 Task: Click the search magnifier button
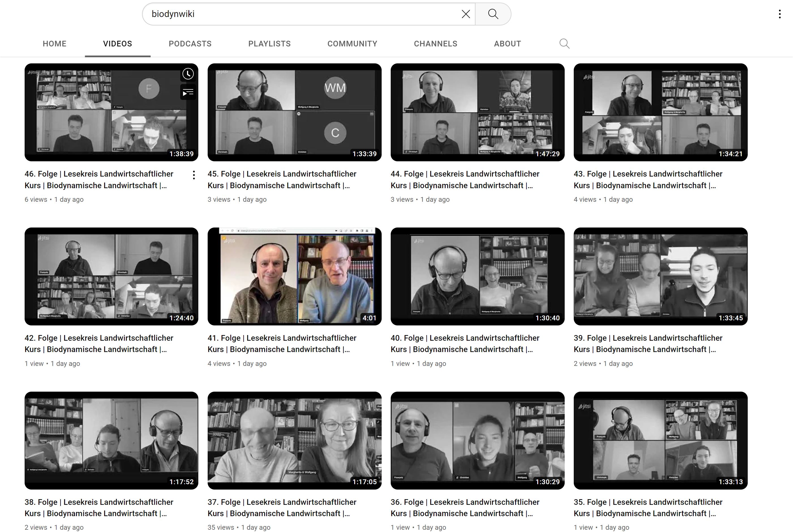tap(493, 14)
